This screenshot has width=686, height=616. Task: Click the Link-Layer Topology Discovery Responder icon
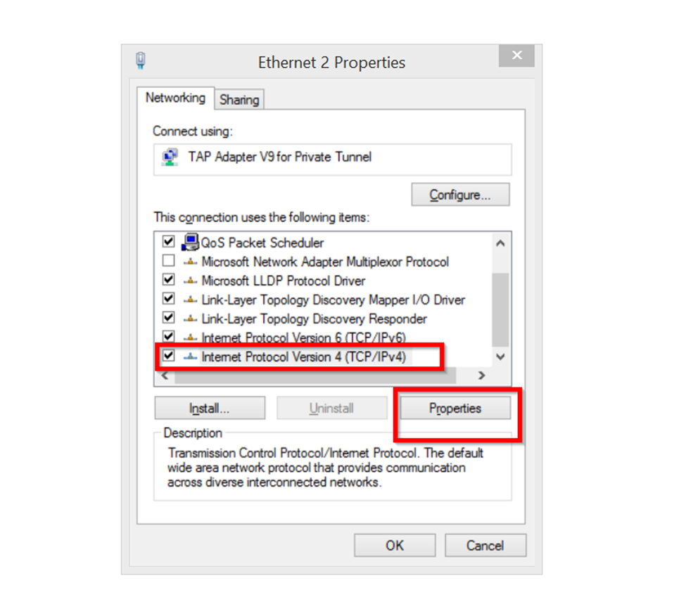(190, 319)
